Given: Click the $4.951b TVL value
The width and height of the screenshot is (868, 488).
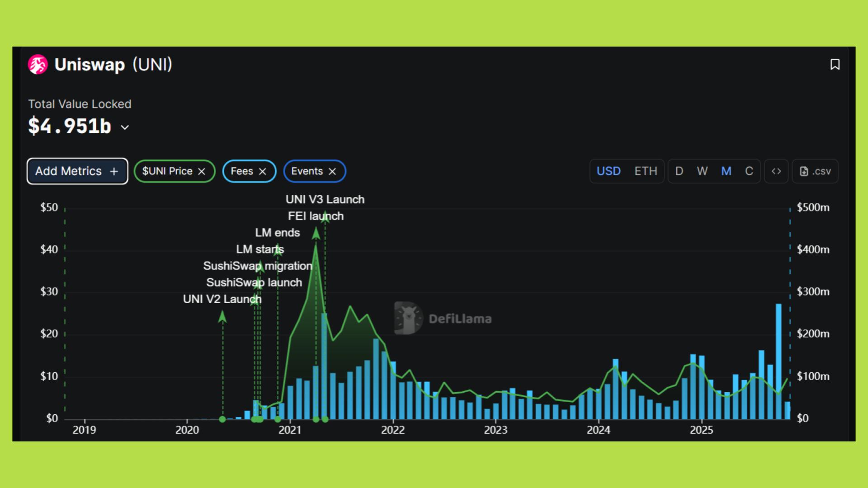Looking at the screenshot, I should coord(70,126).
